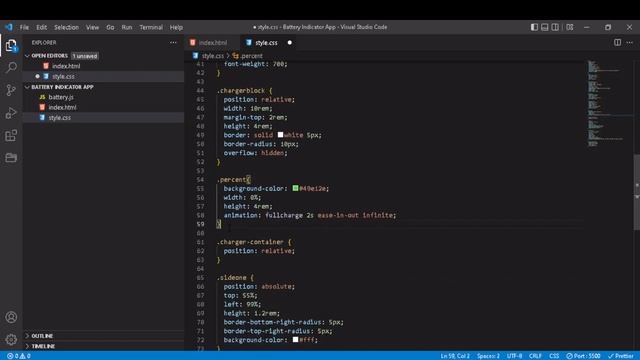The image size is (640, 360).
Task: Open editor More Actions ellipsis
Action: pyautogui.click(x=629, y=42)
